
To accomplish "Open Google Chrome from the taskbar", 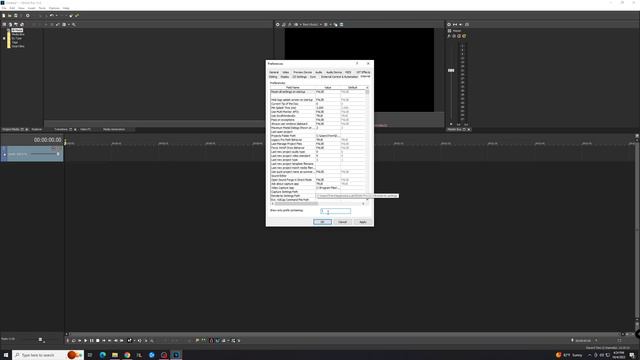I will point(127,355).
